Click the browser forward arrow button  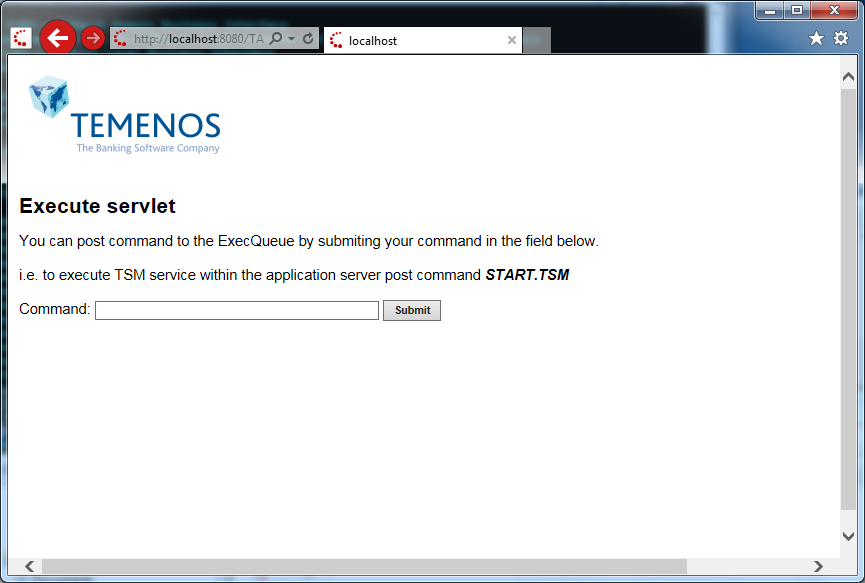pos(93,38)
